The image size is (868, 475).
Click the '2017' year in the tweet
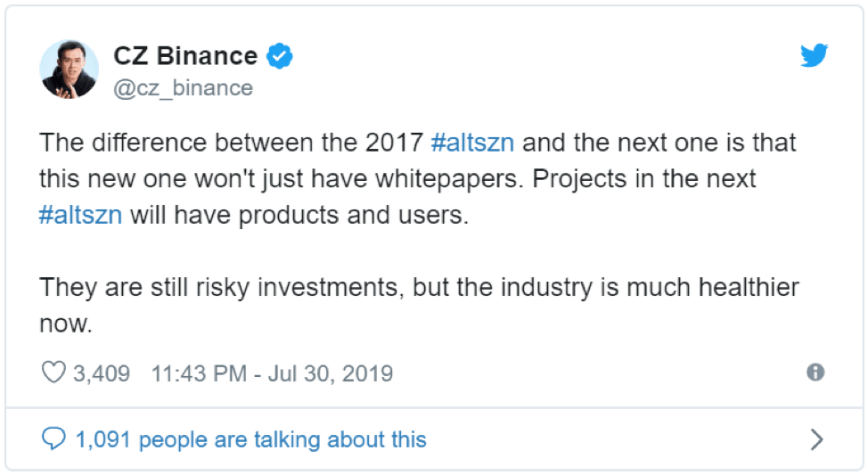[x=394, y=143]
